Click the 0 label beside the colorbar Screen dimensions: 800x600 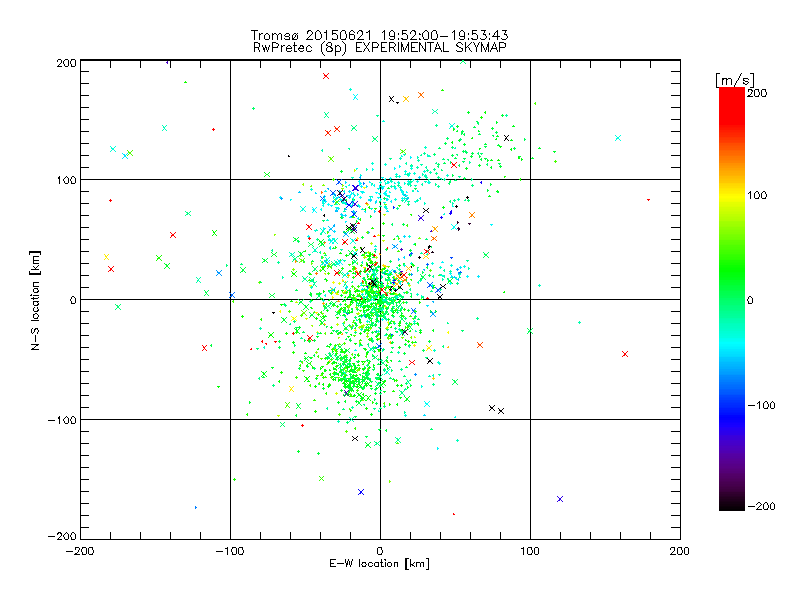pyautogui.click(x=750, y=300)
